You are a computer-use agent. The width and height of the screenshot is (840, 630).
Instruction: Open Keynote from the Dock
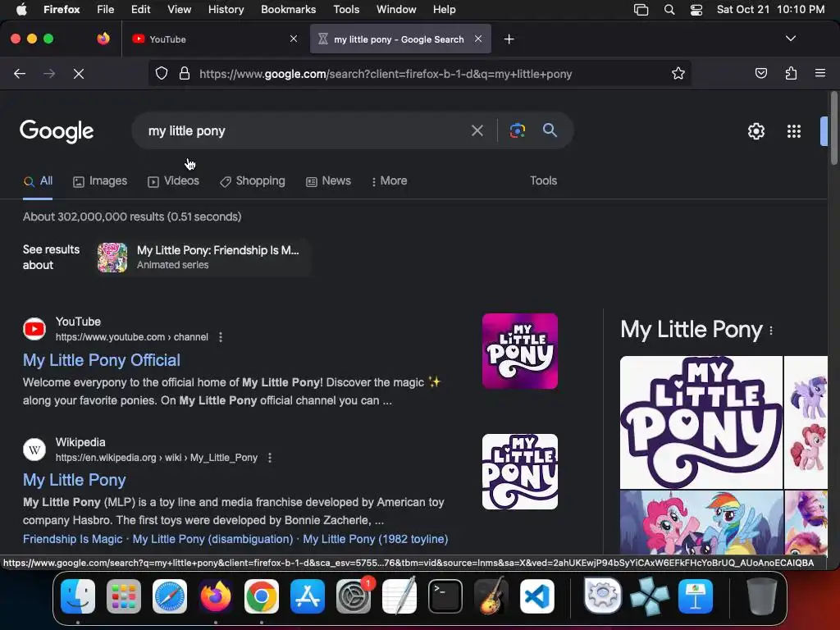696,596
